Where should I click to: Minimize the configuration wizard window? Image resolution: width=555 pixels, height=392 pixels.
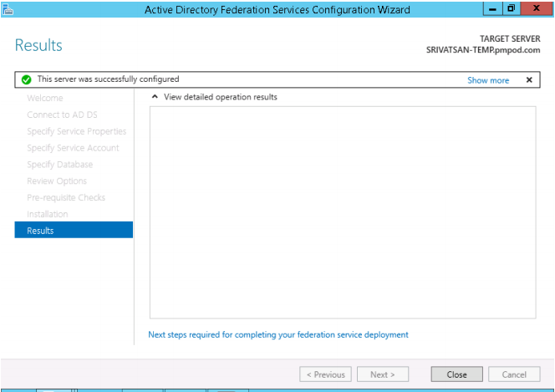coord(492,9)
